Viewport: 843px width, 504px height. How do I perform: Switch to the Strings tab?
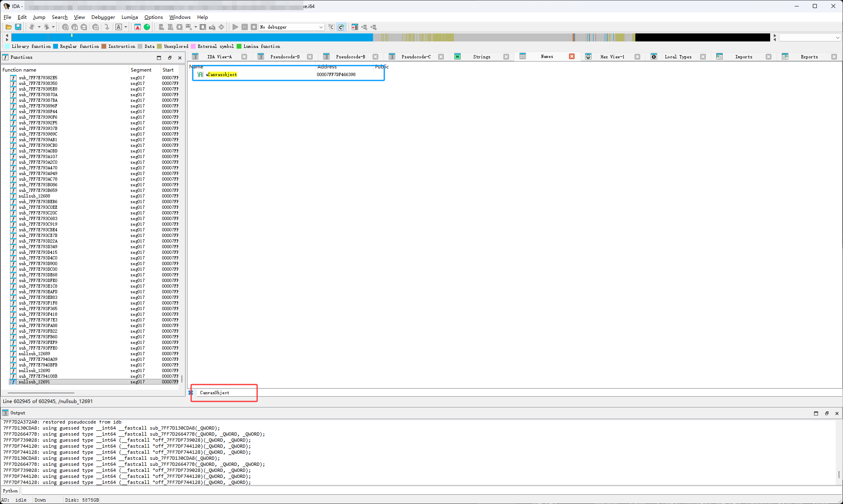[481, 57]
